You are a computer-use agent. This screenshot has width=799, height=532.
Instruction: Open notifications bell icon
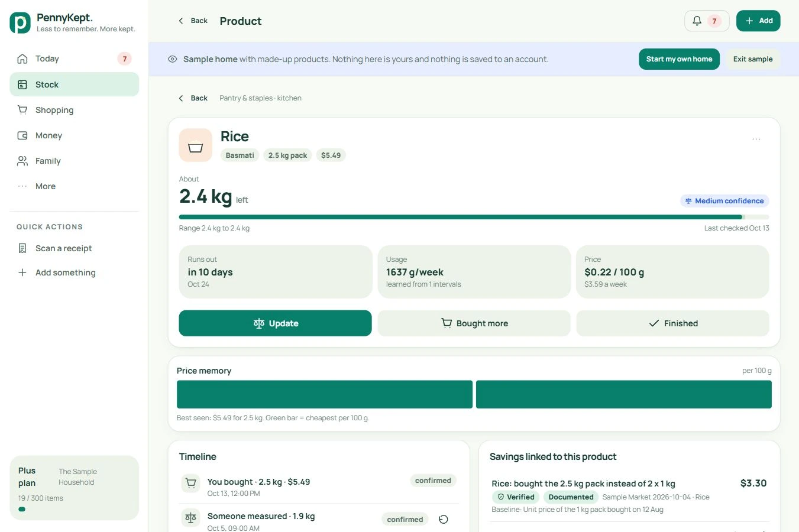[x=697, y=21]
